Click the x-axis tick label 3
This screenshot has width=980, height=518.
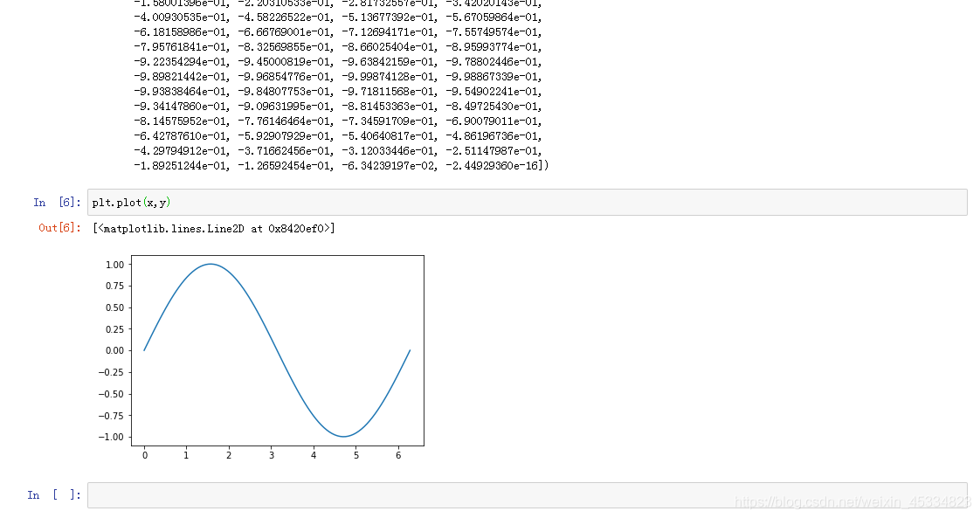272,455
